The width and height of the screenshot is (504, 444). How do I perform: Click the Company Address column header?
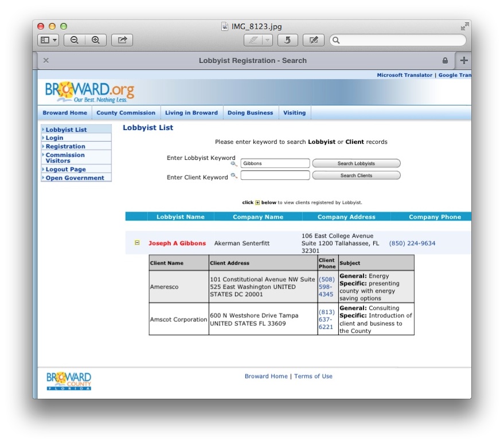click(x=346, y=217)
